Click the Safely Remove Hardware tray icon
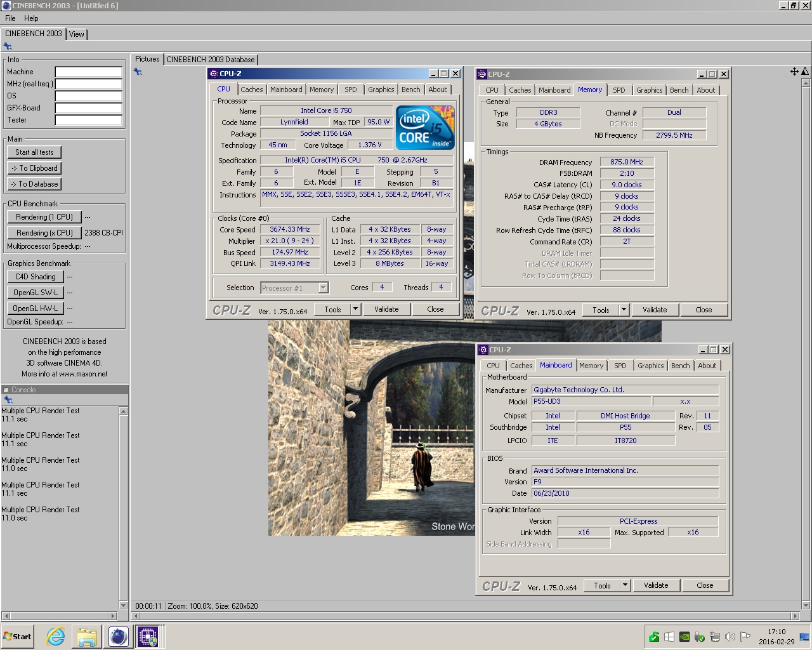Screen dimensions: 812x650 tap(700, 637)
